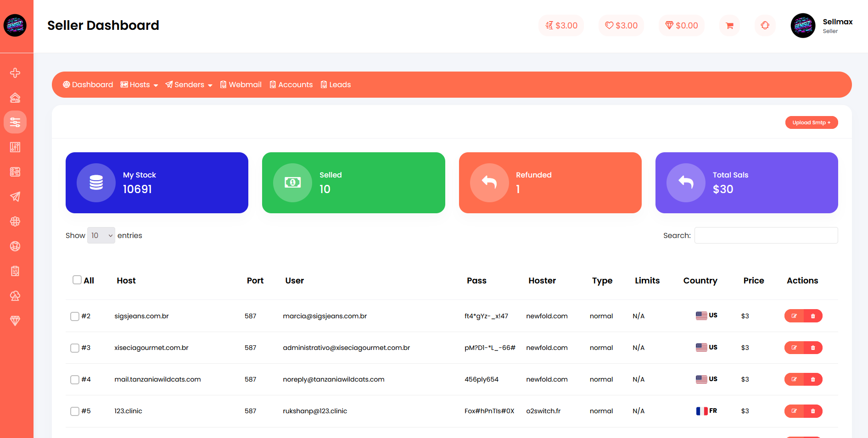Edit the xiseciagourmet.com.br SMTP entry
The image size is (868, 438).
(x=794, y=348)
